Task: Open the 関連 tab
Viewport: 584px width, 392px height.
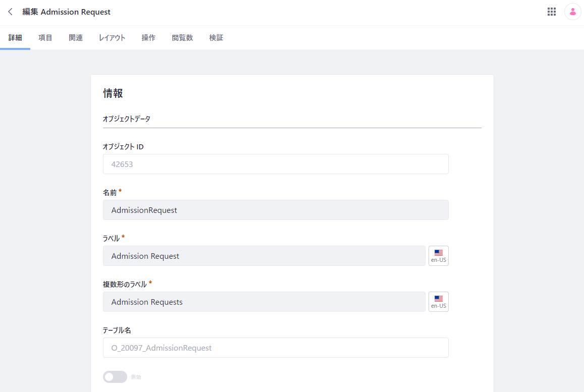Action: [76, 38]
